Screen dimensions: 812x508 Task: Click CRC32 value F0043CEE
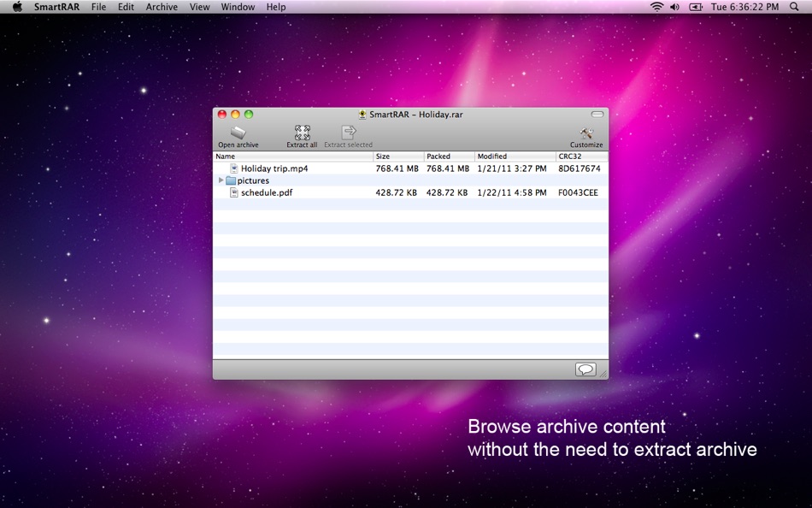tap(579, 192)
